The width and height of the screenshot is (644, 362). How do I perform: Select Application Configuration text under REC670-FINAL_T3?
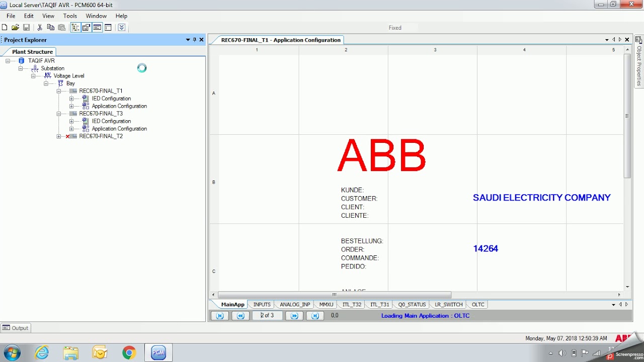pos(119,129)
